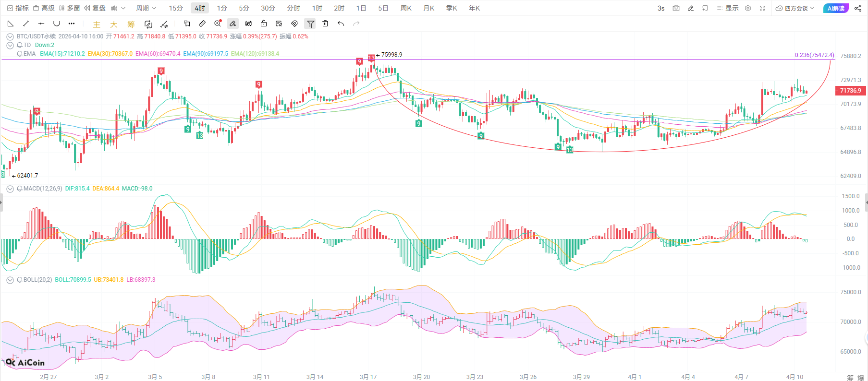Select the ruler measure tool
Image resolution: width=868 pixels, height=381 pixels.
[x=202, y=24]
